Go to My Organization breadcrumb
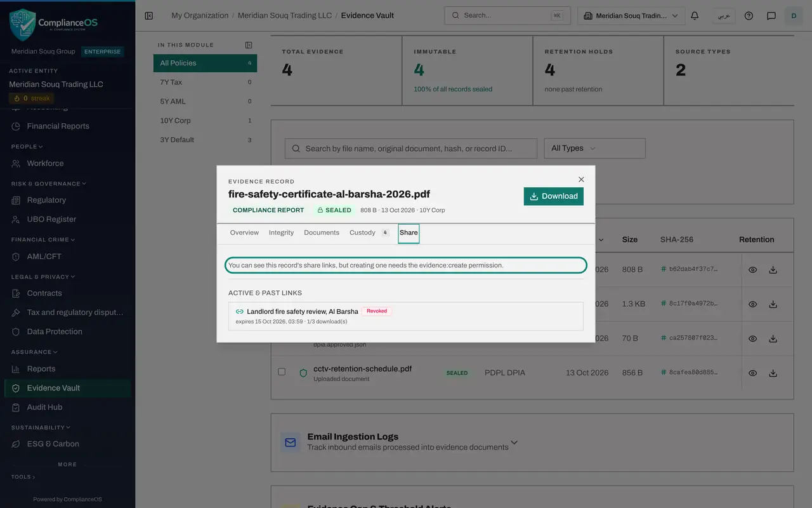Image resolution: width=812 pixels, height=508 pixels. tap(200, 16)
